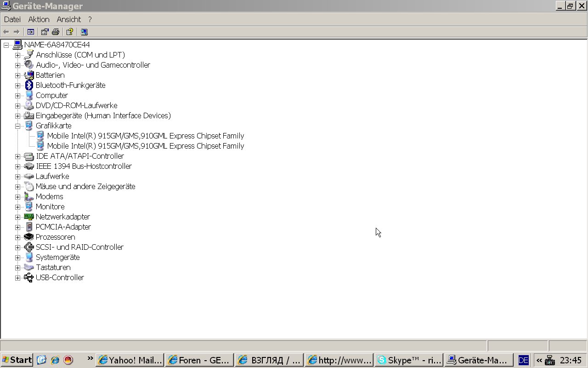Switch to Yahoo! Mail taskbar window
The width and height of the screenshot is (588, 368).
click(130, 360)
